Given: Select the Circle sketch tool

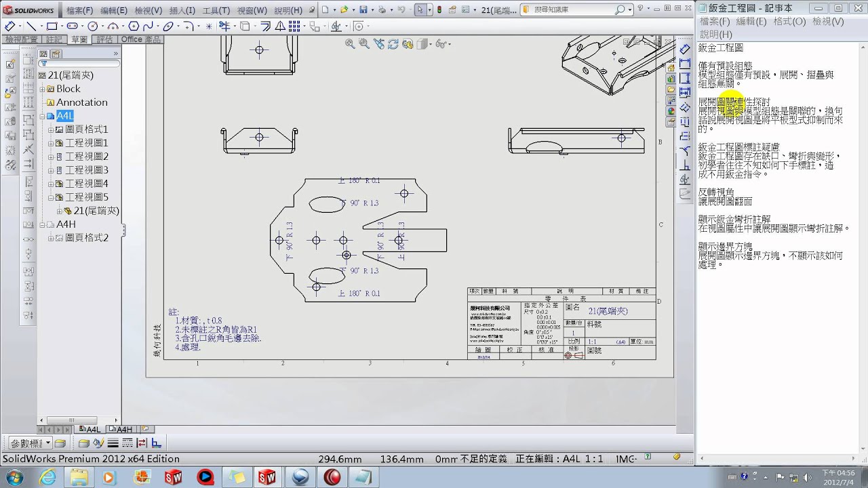Looking at the screenshot, I should tap(92, 26).
